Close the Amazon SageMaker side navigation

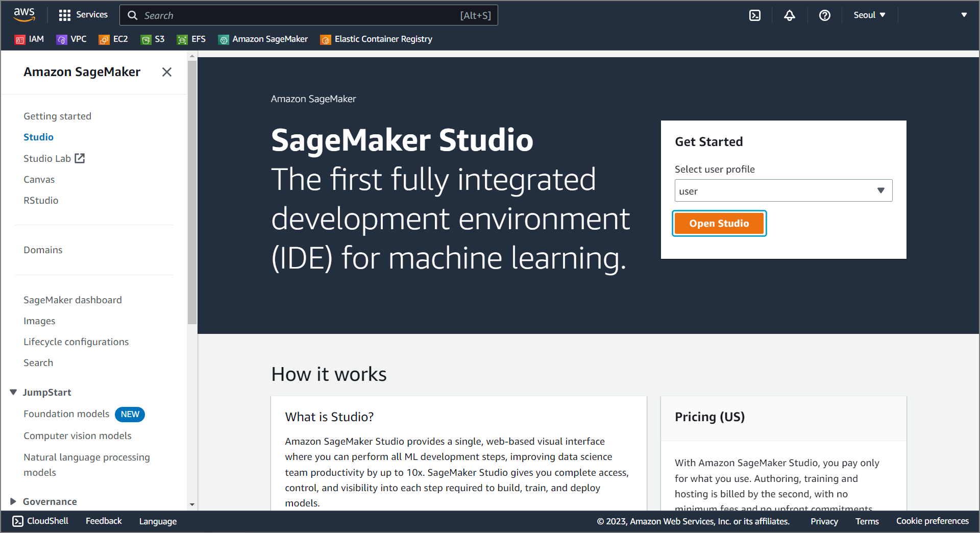point(167,72)
